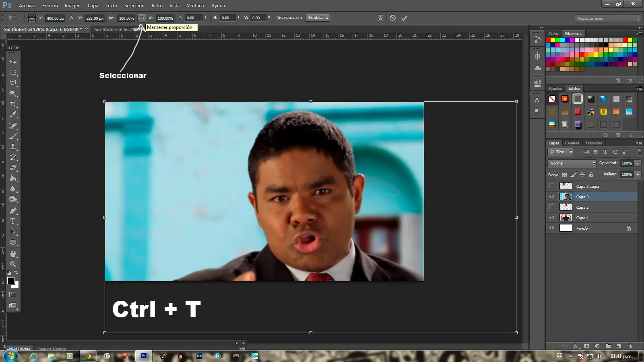Select the Hand tool
This screenshot has width=644, height=362.
(x=13, y=254)
